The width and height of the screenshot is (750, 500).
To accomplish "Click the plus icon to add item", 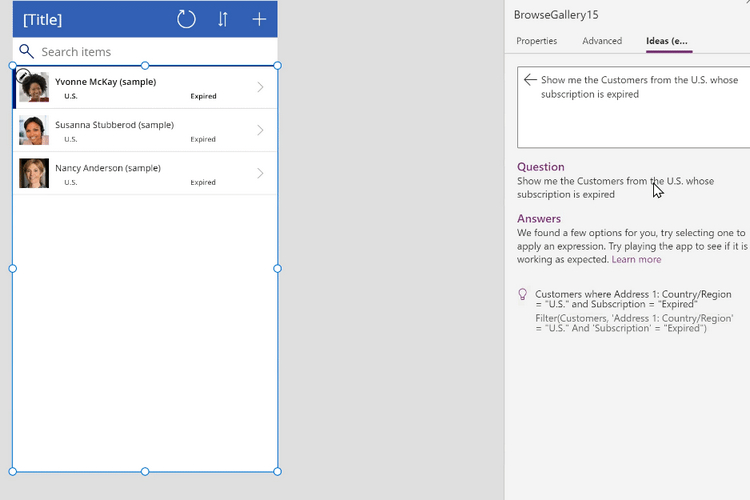I will click(x=259, y=19).
